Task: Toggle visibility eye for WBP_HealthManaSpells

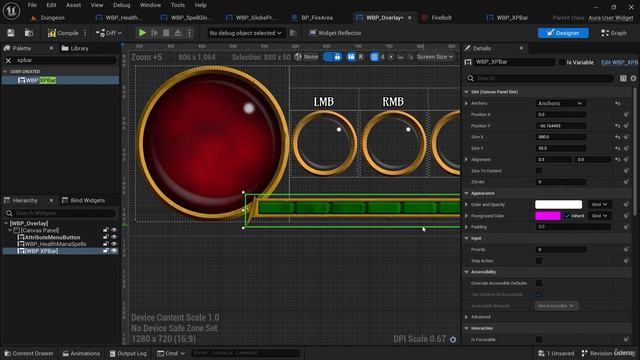Action: pyautogui.click(x=114, y=244)
